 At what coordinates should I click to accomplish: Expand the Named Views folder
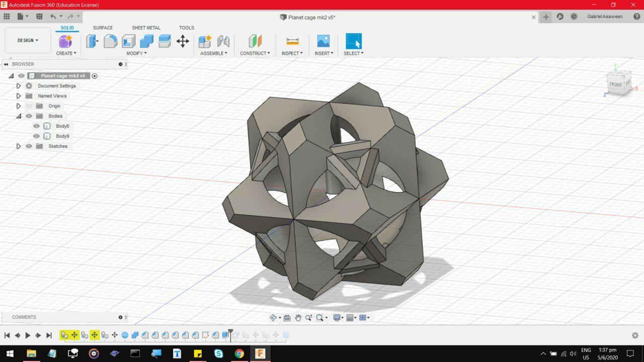point(19,96)
